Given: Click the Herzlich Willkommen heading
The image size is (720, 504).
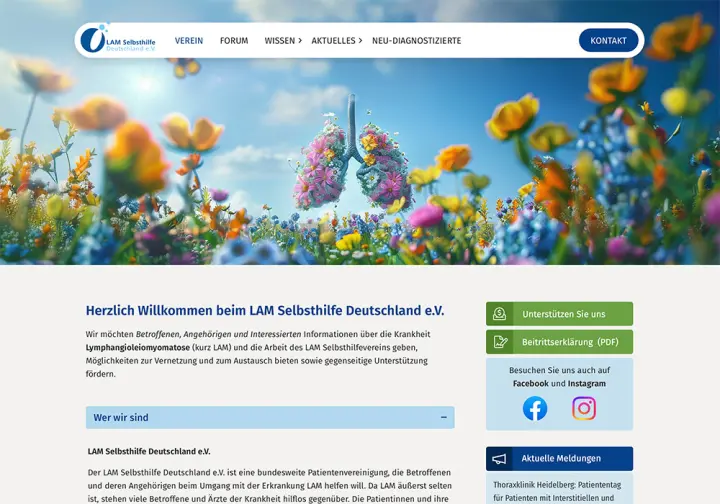Looking at the screenshot, I should [x=265, y=311].
